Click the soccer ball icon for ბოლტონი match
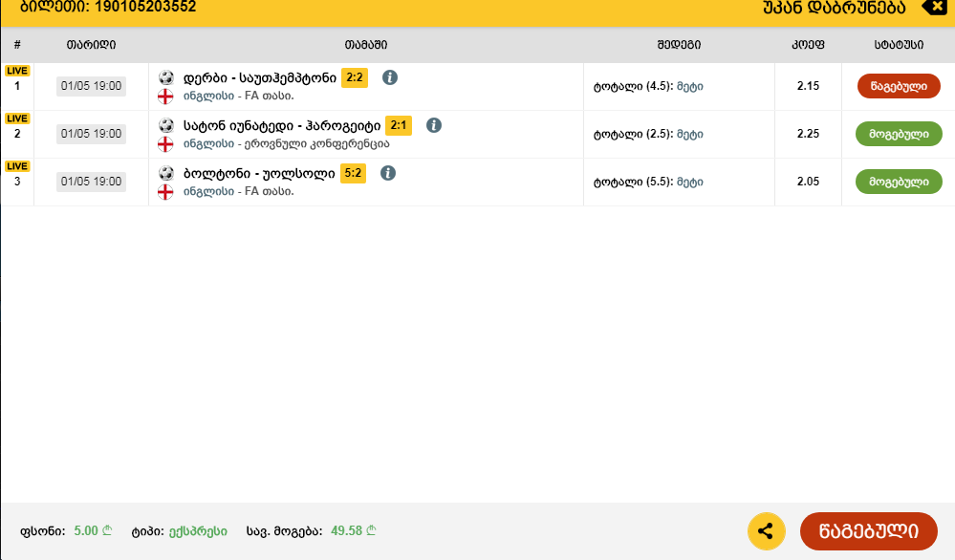Screen dimensions: 955x560 (x=165, y=173)
